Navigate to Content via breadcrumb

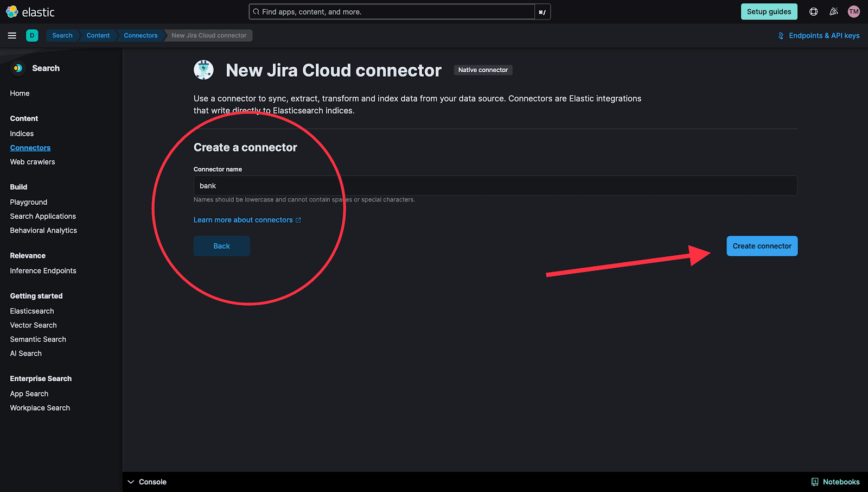(x=98, y=35)
